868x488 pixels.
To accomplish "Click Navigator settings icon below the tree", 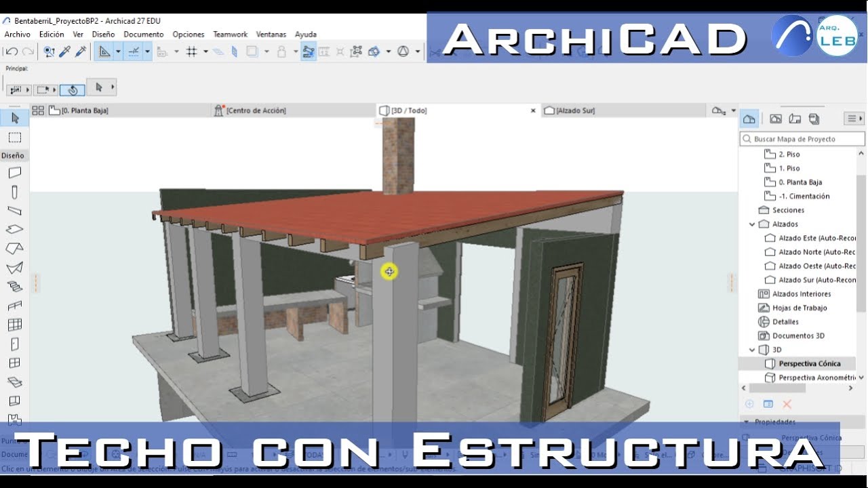I will (768, 404).
